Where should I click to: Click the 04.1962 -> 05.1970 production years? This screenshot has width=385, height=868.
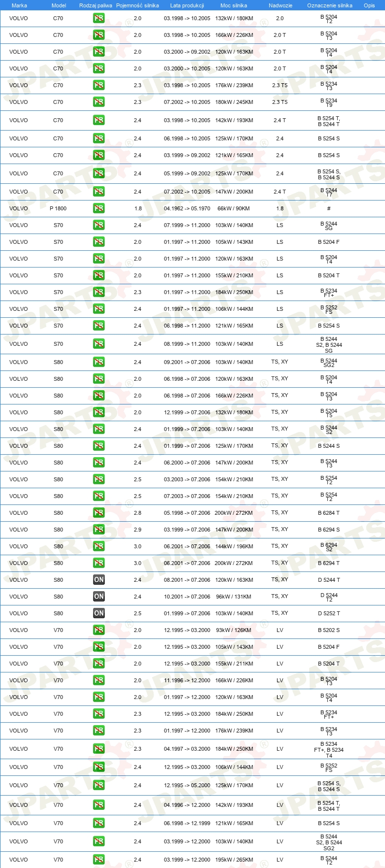[x=187, y=208]
